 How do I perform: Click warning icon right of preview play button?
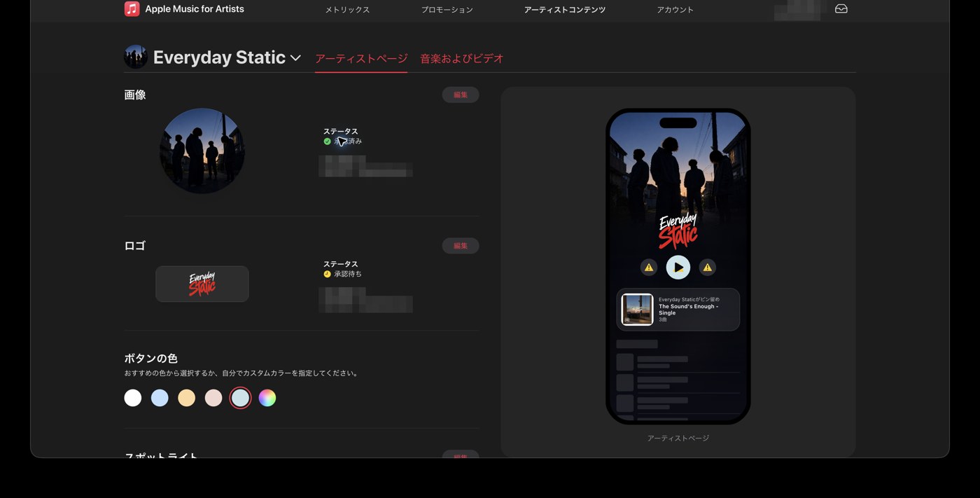[708, 268]
